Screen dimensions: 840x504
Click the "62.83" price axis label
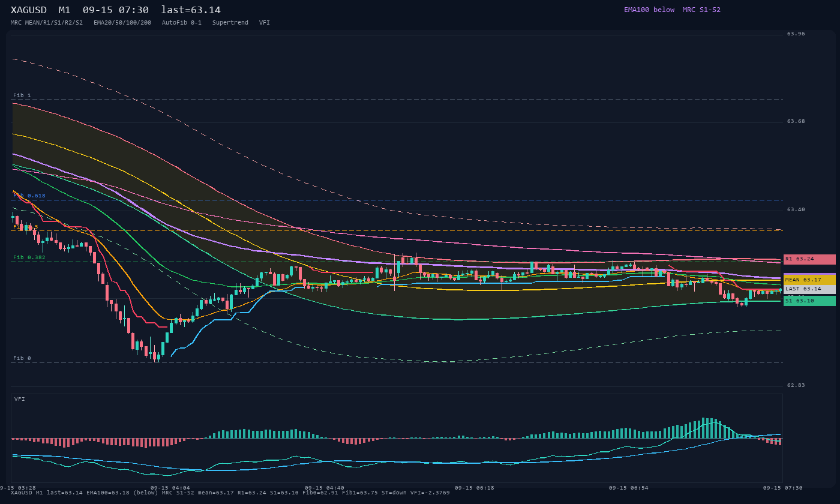796,385
